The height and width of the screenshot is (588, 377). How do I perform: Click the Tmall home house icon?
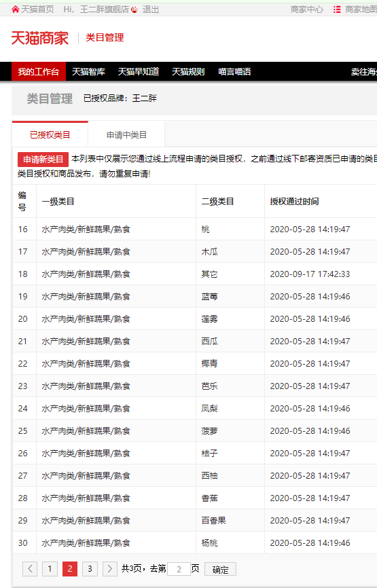pos(16,10)
